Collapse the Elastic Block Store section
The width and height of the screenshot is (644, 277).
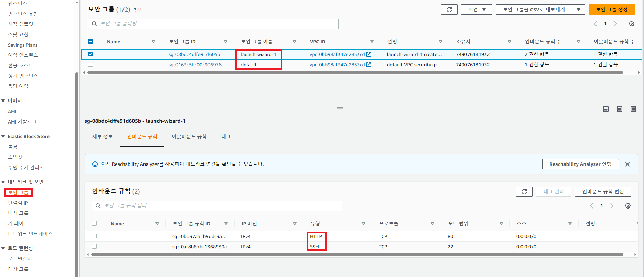point(3,137)
